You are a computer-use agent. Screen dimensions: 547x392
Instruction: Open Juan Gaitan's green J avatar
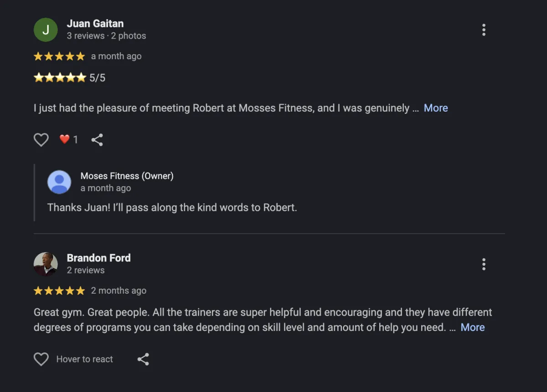[x=46, y=30]
